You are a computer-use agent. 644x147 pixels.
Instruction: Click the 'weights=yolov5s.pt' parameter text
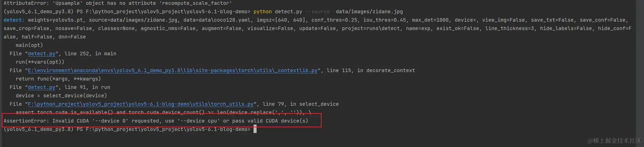point(55,20)
